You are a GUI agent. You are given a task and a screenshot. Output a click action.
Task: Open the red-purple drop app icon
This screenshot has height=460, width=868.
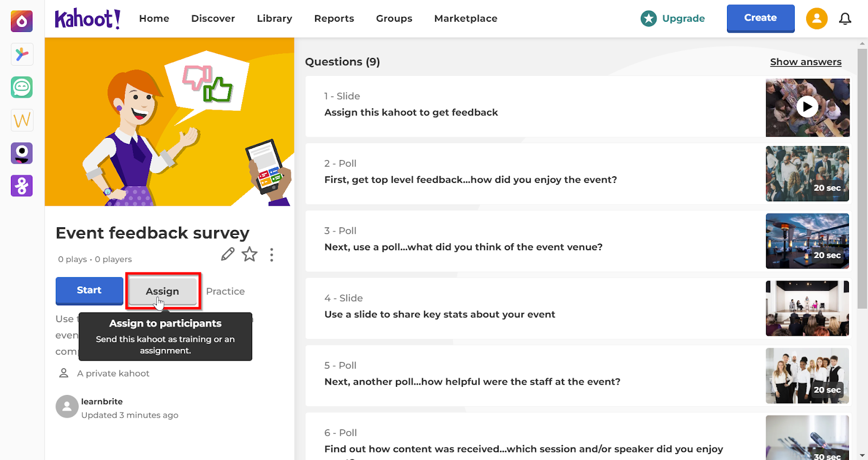[22, 21]
